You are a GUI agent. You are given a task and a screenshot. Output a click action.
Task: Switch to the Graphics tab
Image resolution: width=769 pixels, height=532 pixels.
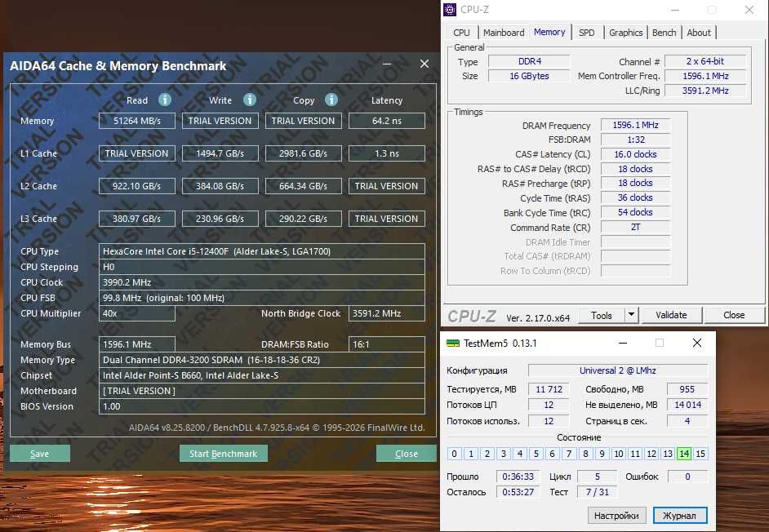coord(625,33)
